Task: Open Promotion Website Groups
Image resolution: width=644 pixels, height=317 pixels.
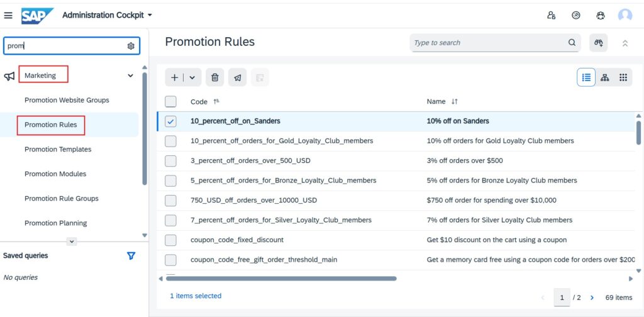Action: tap(67, 100)
